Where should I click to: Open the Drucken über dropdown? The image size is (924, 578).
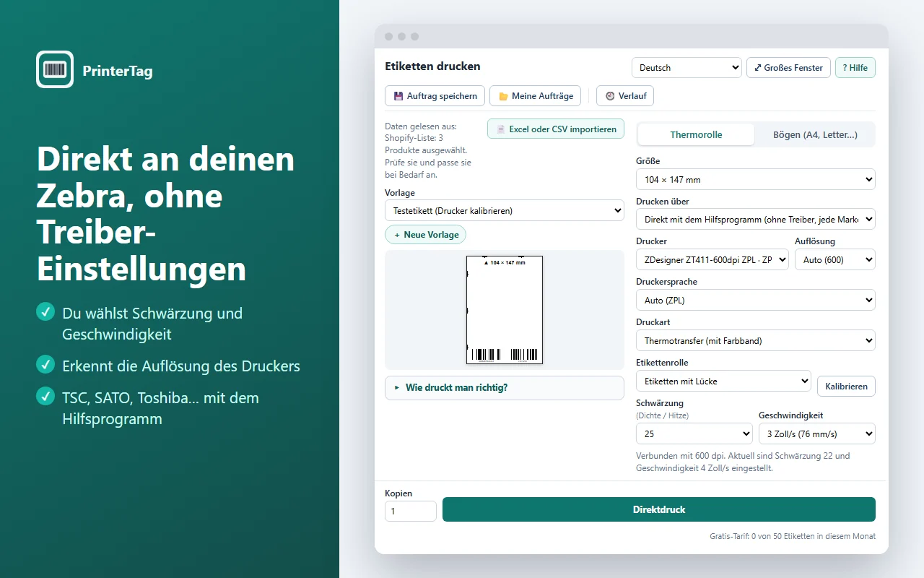coord(756,219)
